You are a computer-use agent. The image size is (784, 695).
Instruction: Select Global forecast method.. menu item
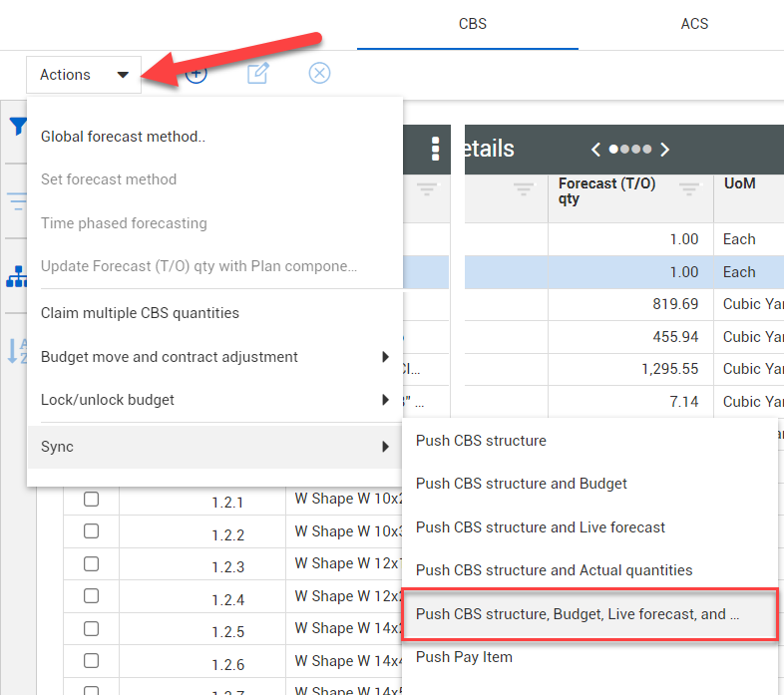[123, 137]
